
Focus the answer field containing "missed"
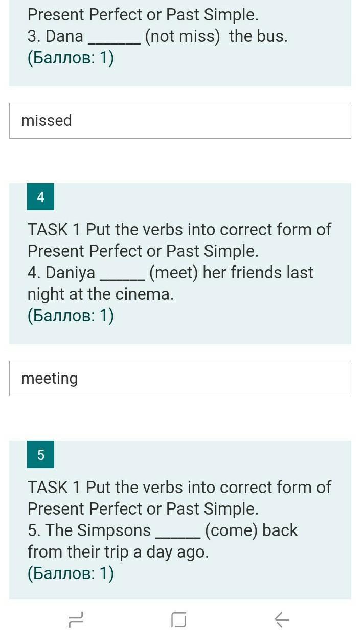tap(180, 121)
